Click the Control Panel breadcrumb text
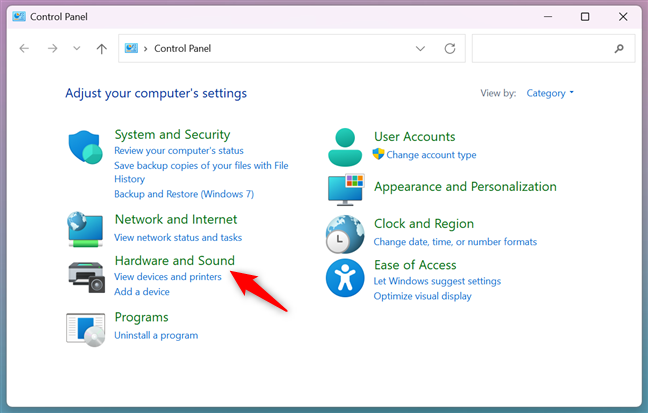The image size is (648, 413). (182, 48)
